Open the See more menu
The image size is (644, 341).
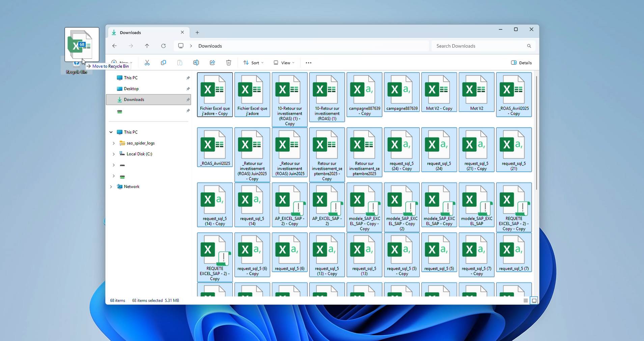tap(308, 63)
